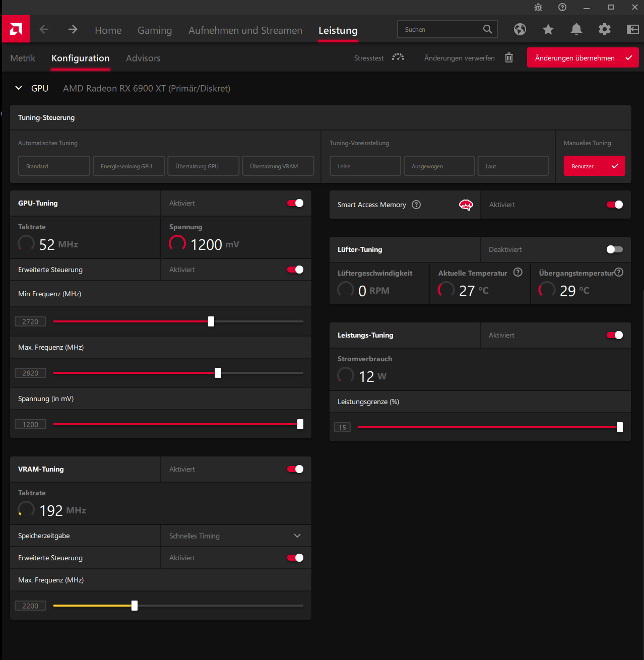The height and width of the screenshot is (660, 644).
Task: Click the Leistungsgrenze slider handle
Action: click(x=620, y=427)
